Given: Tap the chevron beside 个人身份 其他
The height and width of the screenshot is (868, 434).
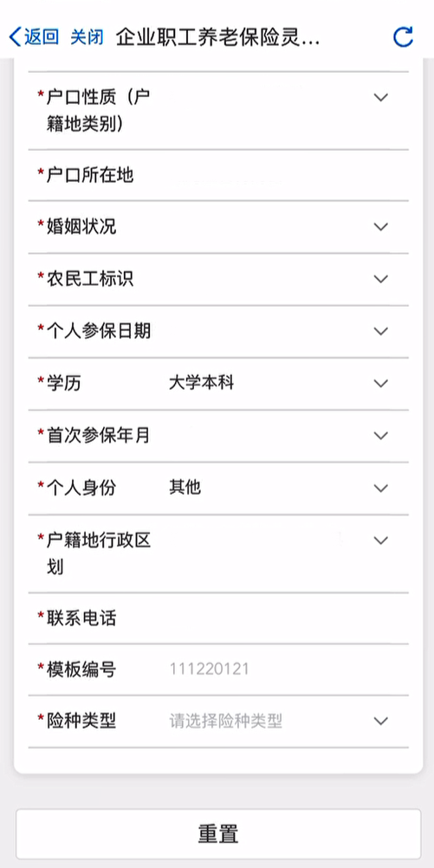Looking at the screenshot, I should pyautogui.click(x=381, y=488).
